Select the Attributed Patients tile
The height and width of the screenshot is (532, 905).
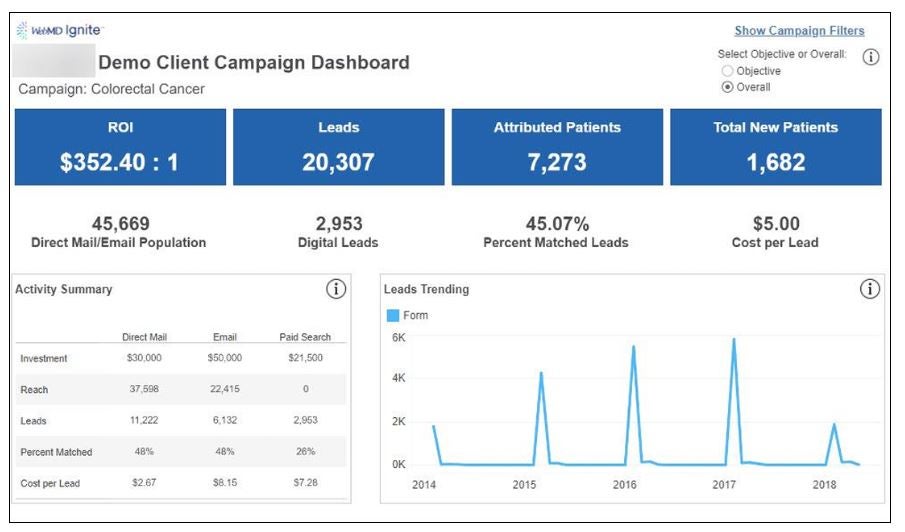point(557,147)
